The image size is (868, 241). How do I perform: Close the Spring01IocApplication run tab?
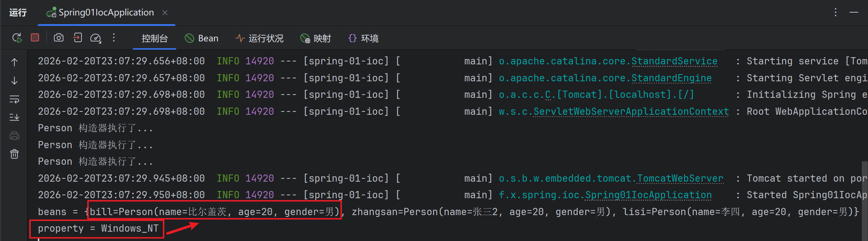165,13
